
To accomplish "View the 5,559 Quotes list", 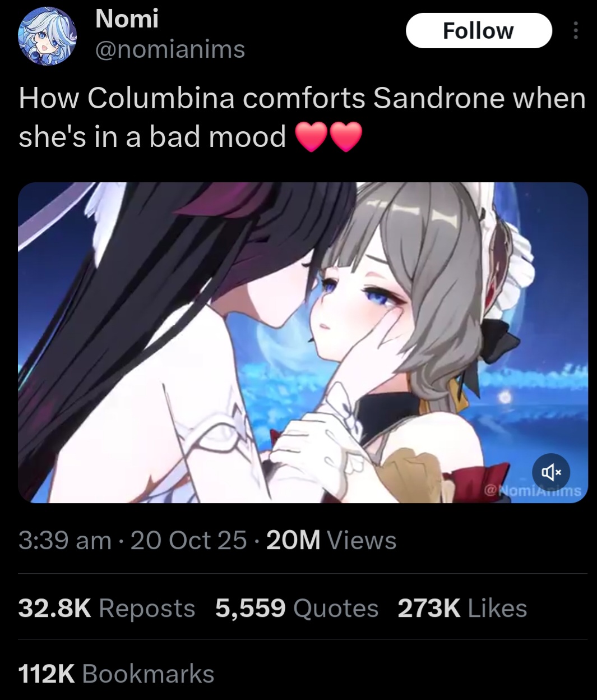I will tap(297, 608).
